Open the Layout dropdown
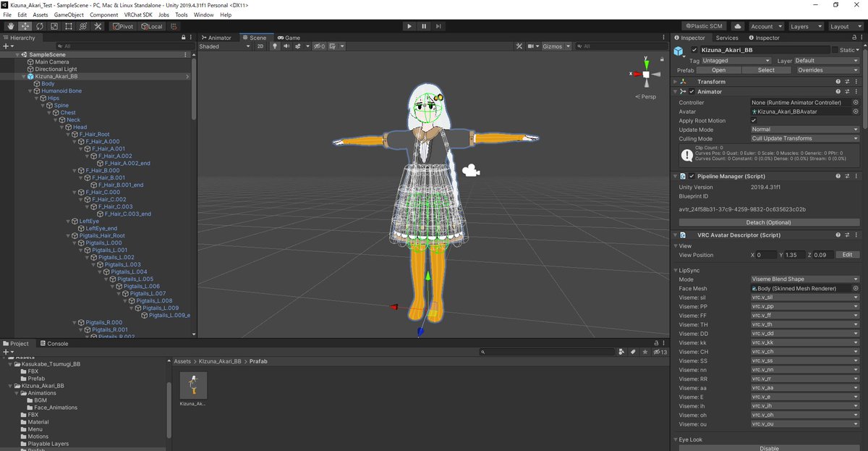Viewport: 868px width, 451px height. coord(845,26)
